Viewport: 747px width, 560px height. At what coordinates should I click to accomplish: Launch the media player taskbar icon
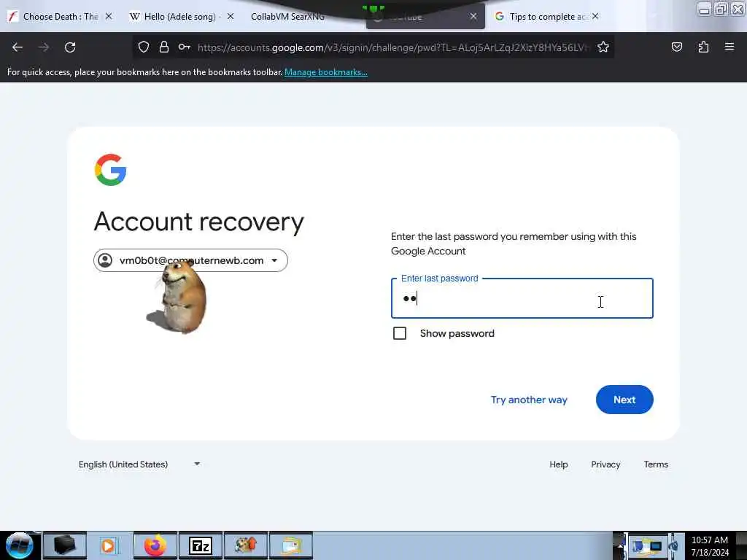pos(109,545)
